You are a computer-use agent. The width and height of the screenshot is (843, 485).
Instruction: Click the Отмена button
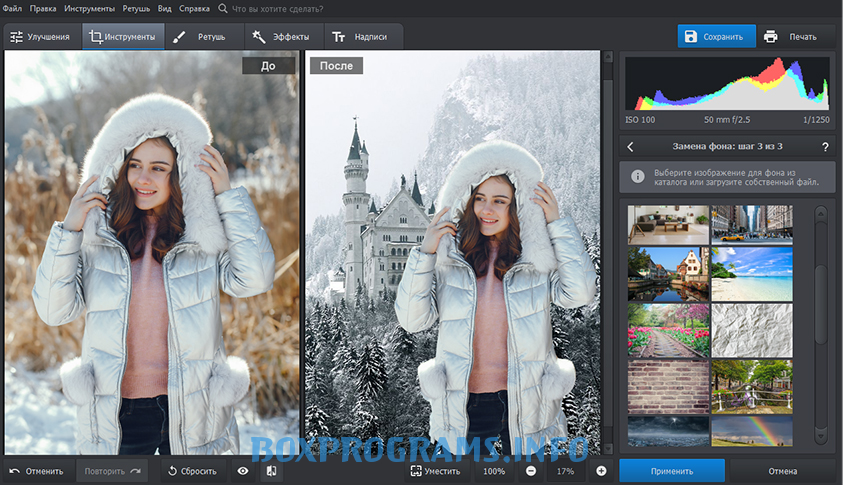(x=783, y=471)
